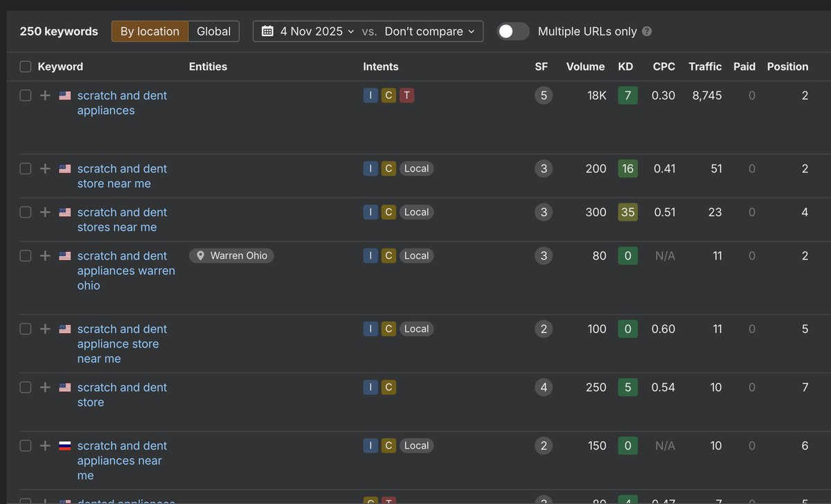Click the SF badge 5 for scratch and dent appliances
This screenshot has height=504, width=831.
(544, 96)
